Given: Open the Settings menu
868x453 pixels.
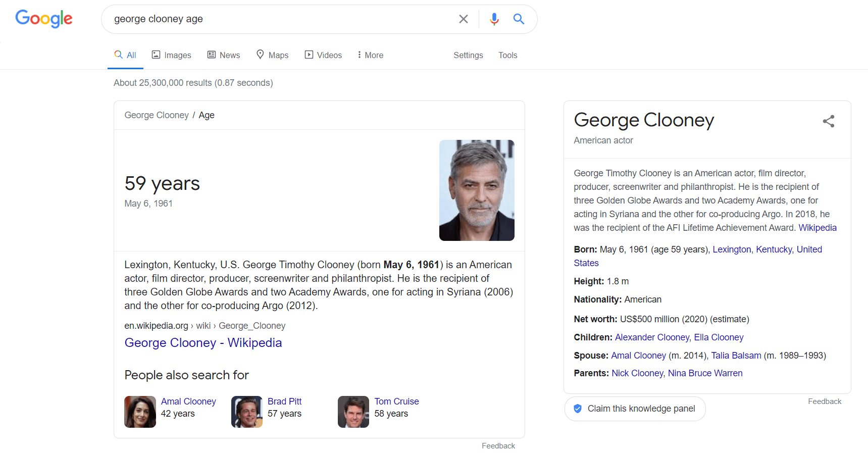Looking at the screenshot, I should pyautogui.click(x=468, y=55).
